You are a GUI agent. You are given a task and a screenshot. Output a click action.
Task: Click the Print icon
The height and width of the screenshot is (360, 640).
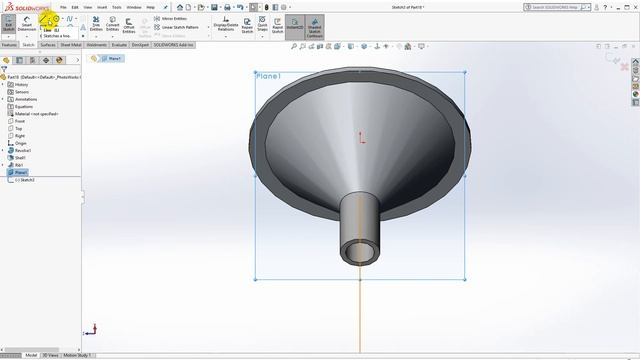point(227,7)
